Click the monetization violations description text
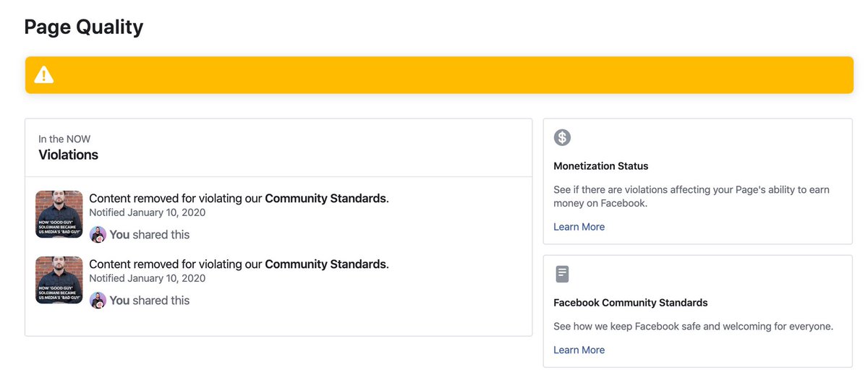The image size is (868, 388). point(692,197)
